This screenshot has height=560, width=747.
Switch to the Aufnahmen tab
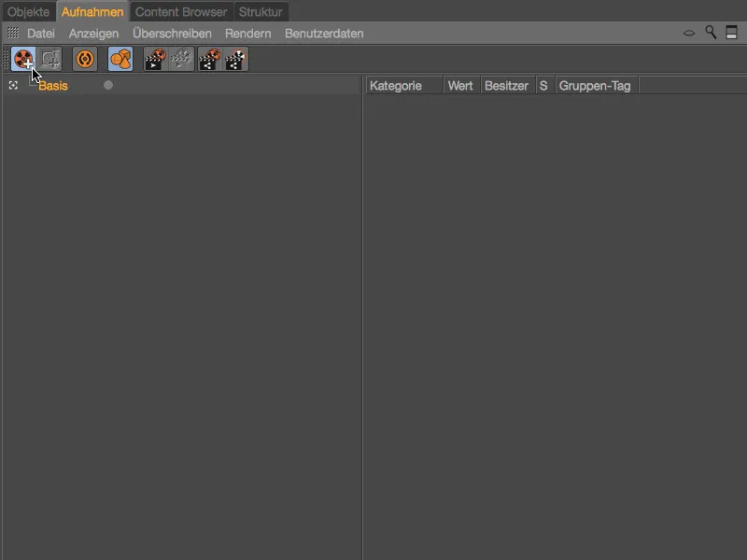point(92,12)
